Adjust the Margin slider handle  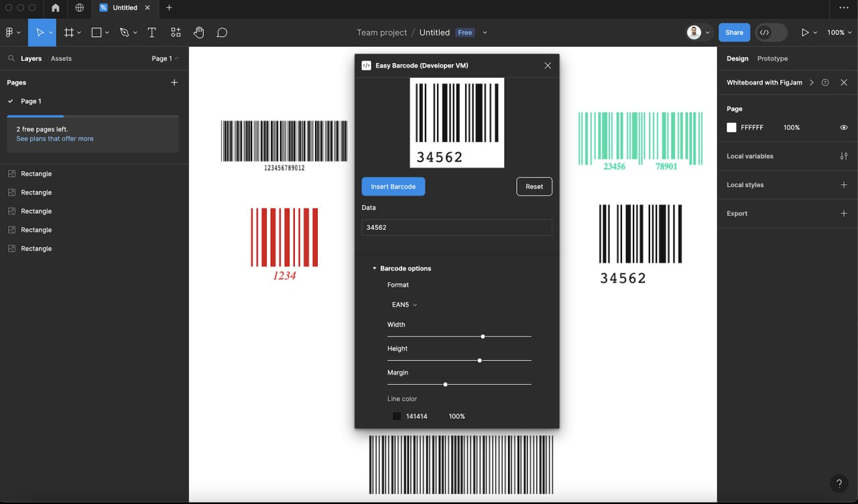coord(445,385)
